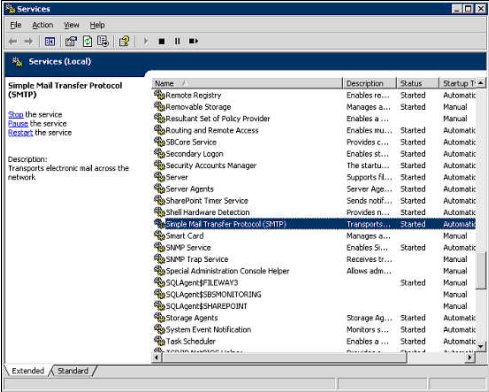Click the gear icon for SNMP Service
This screenshot has width=489, height=392.
point(159,247)
